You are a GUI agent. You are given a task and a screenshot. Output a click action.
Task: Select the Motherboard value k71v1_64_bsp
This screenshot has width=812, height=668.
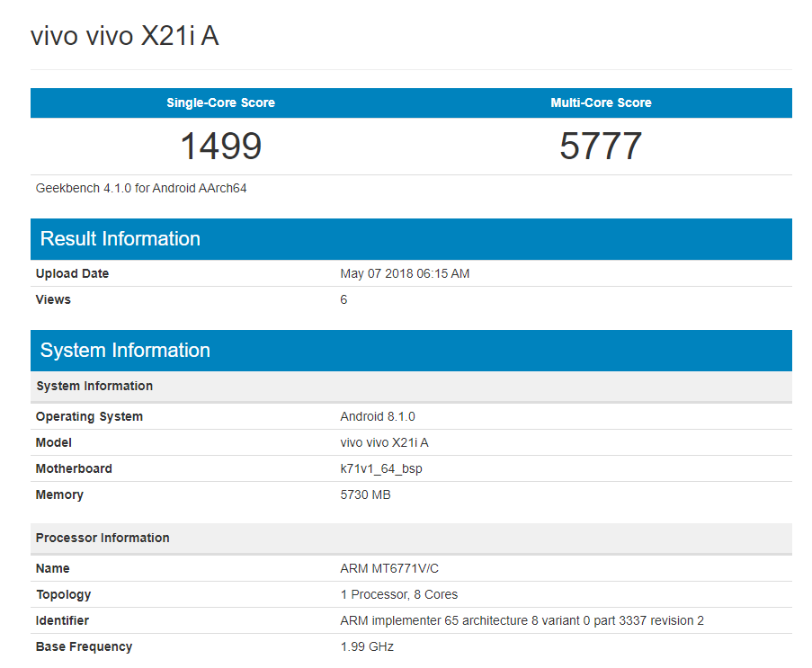pos(381,468)
